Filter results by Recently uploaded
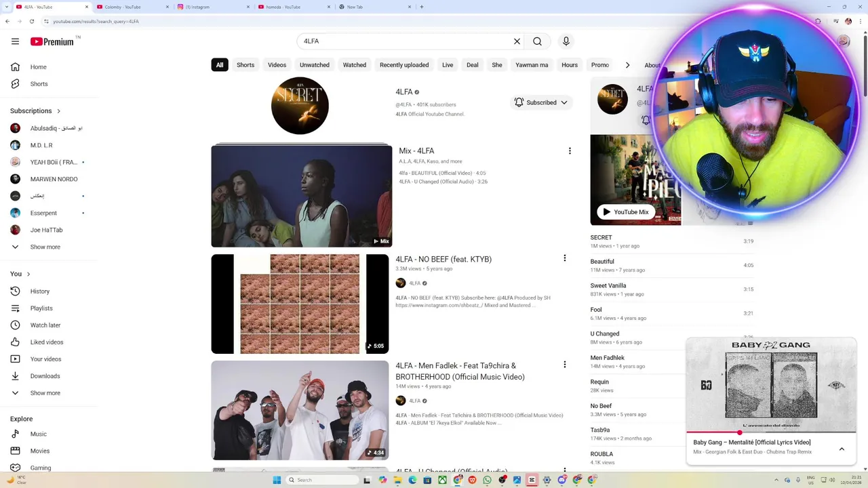This screenshot has width=868, height=488. [404, 65]
